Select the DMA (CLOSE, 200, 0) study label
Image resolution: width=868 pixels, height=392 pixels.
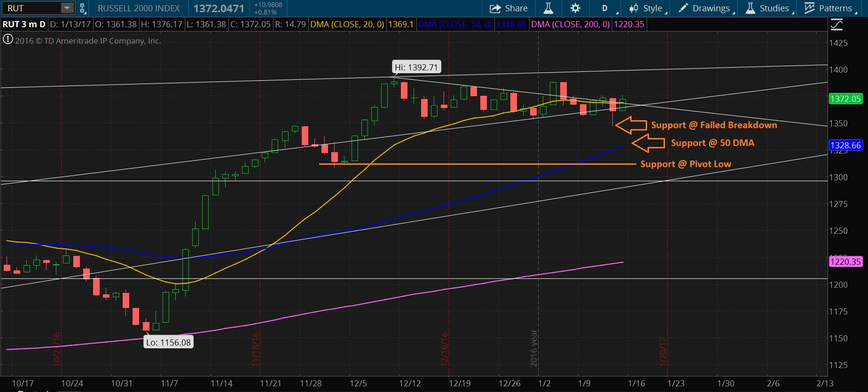pos(571,24)
